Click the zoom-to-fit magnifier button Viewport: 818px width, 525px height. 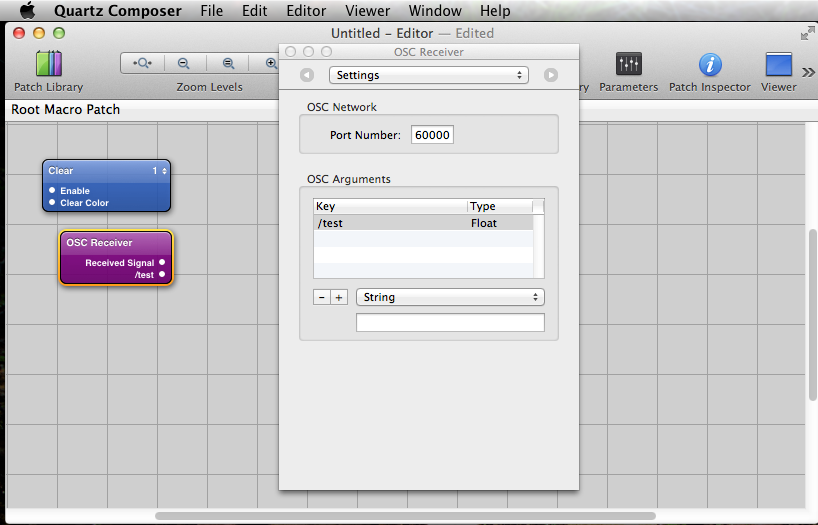pyautogui.click(x=143, y=63)
